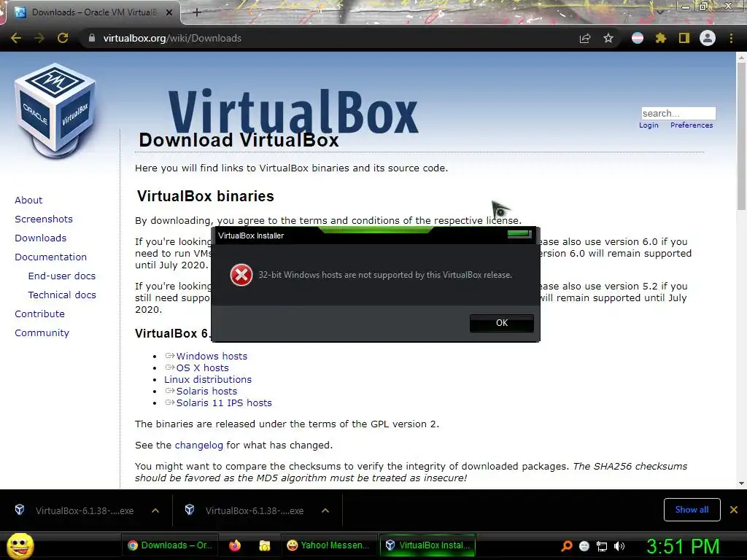Click the magnifier tray icon
The image size is (747, 560).
[566, 546]
